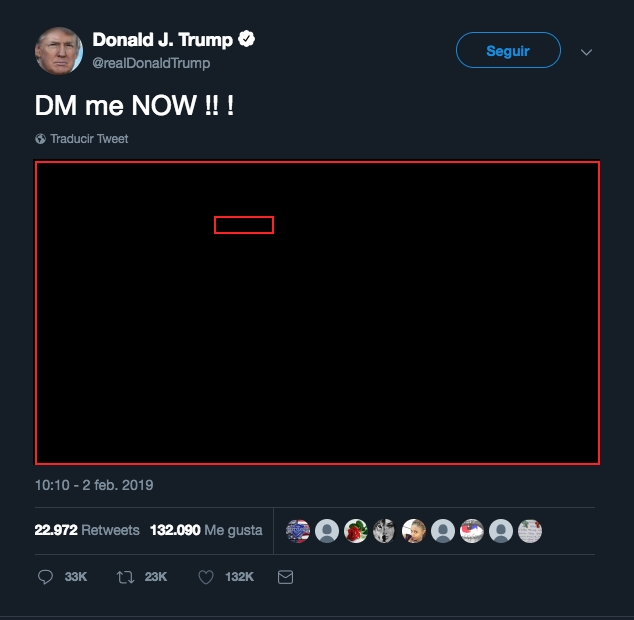Like the tweet with heart icon
634x620 pixels.
(x=206, y=577)
